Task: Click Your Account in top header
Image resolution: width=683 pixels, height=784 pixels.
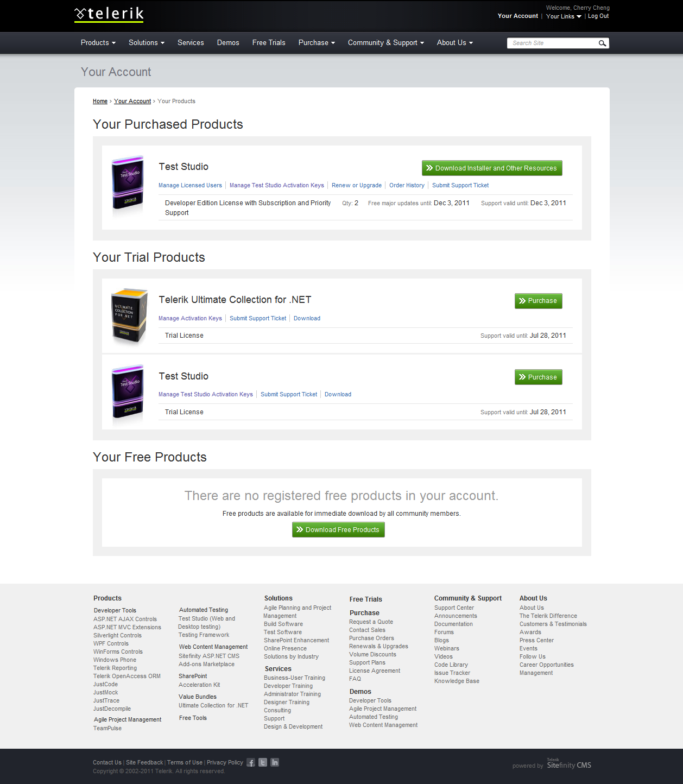Action: [518, 16]
